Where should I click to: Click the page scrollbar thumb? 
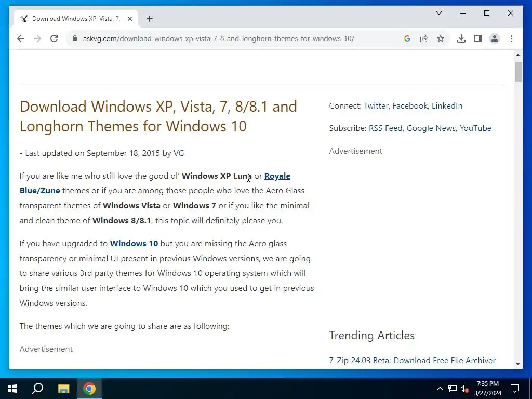point(518,72)
